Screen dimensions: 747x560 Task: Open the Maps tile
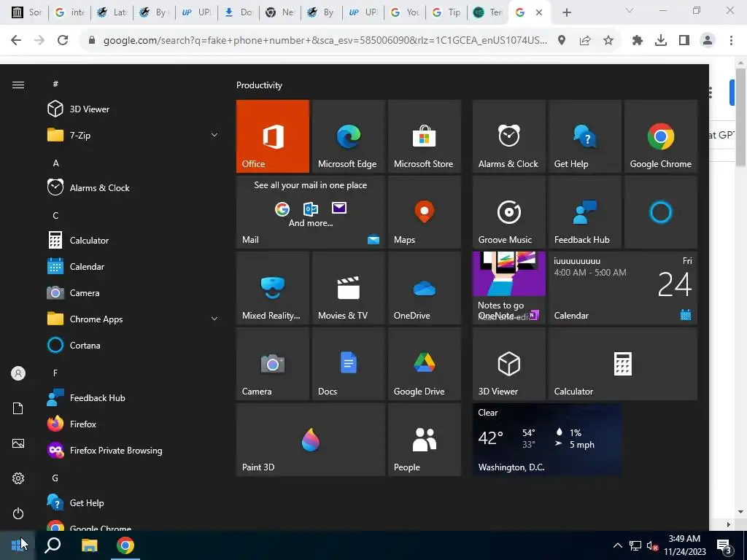(424, 212)
